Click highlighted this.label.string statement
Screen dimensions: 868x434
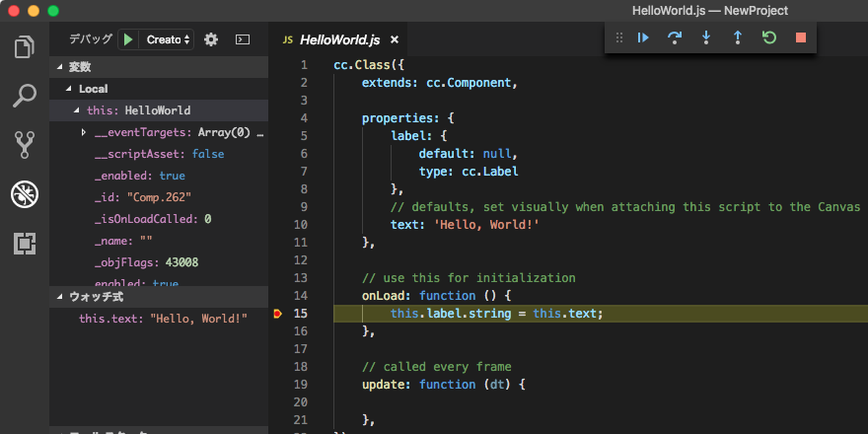click(496, 314)
